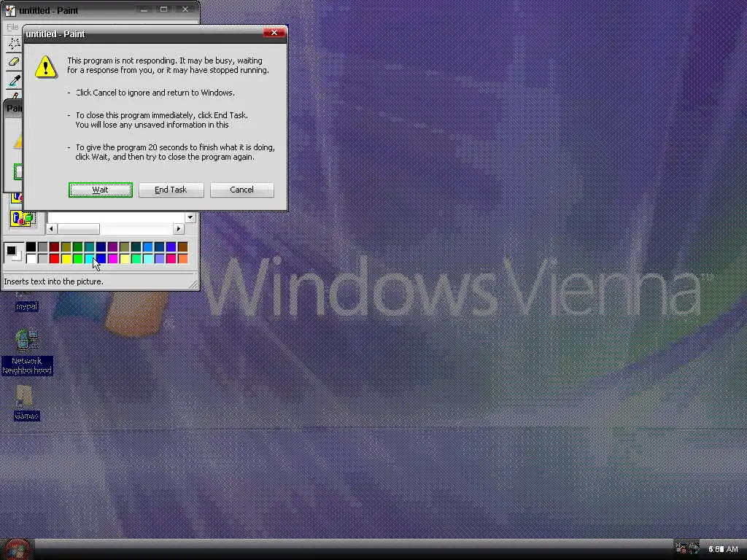Click status text 'Inserts text into the picture.'

(x=53, y=281)
